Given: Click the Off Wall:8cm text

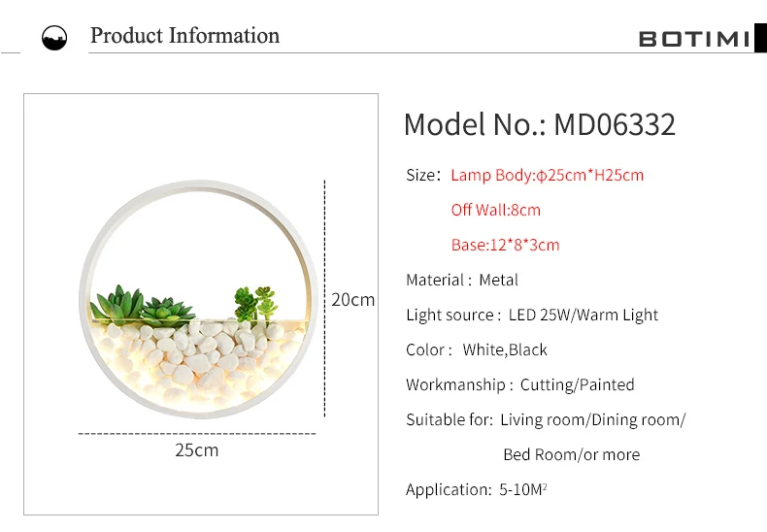Looking at the screenshot, I should (495, 210).
